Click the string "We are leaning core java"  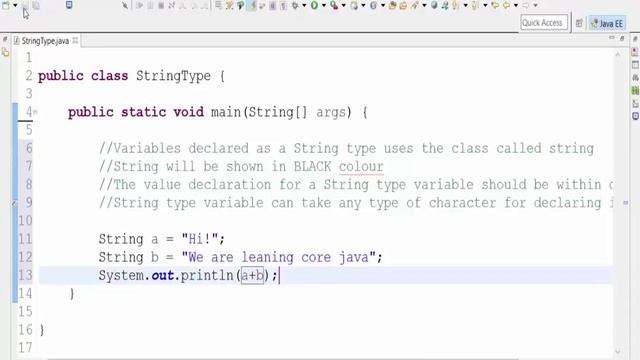pos(279,257)
